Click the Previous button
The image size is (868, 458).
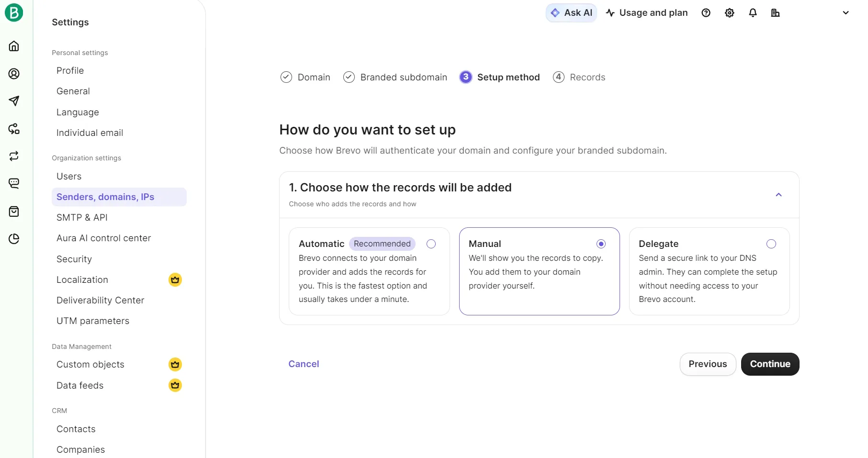coord(708,364)
